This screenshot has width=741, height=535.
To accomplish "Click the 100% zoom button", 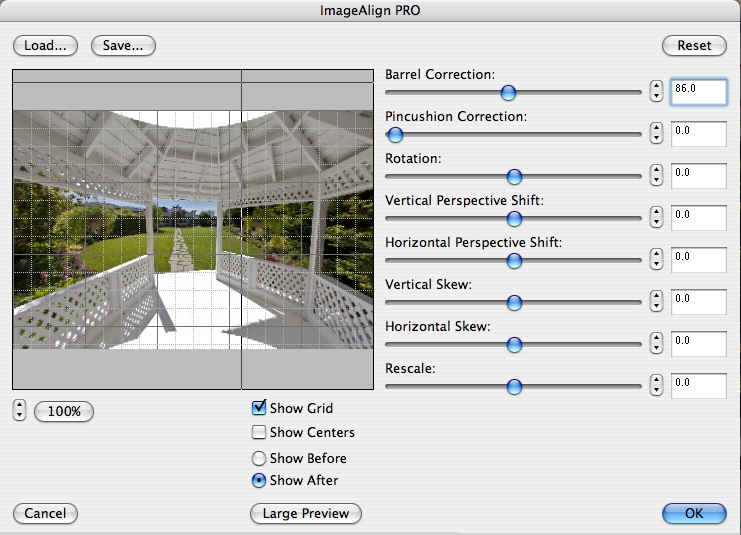I will pos(64,411).
